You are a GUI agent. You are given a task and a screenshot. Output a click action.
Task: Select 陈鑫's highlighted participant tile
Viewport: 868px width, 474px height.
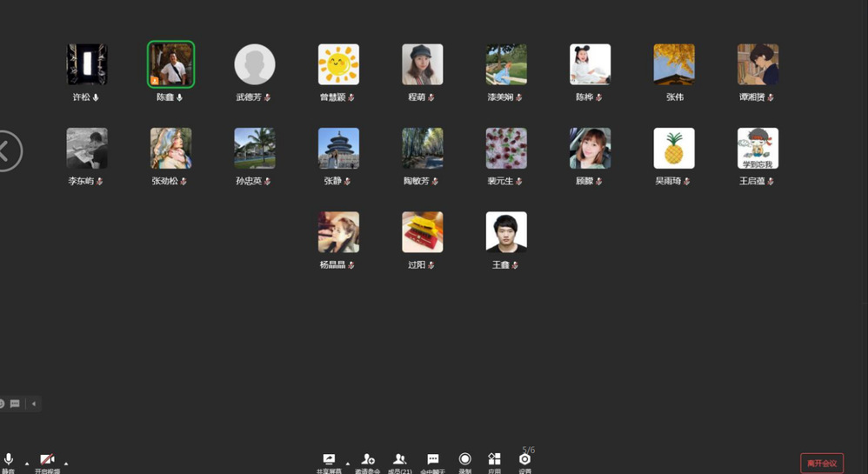[170, 65]
